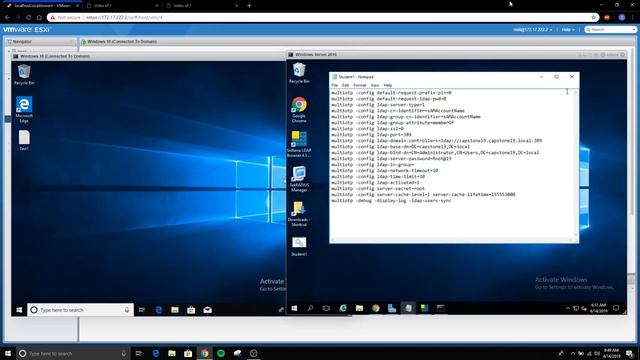This screenshot has height=360, width=640.
Task: Click browser address bar URL
Action: (124, 18)
